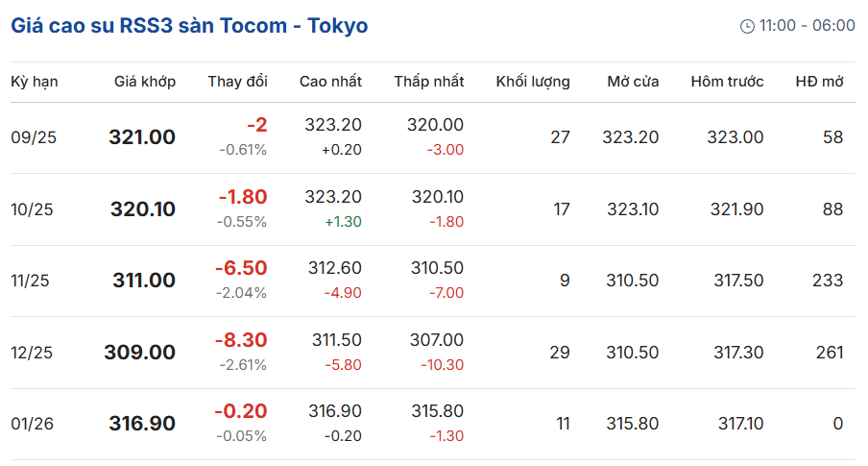Screen dimensions: 868x466
Task: Click the Mở cửa column header
Action: tap(633, 82)
